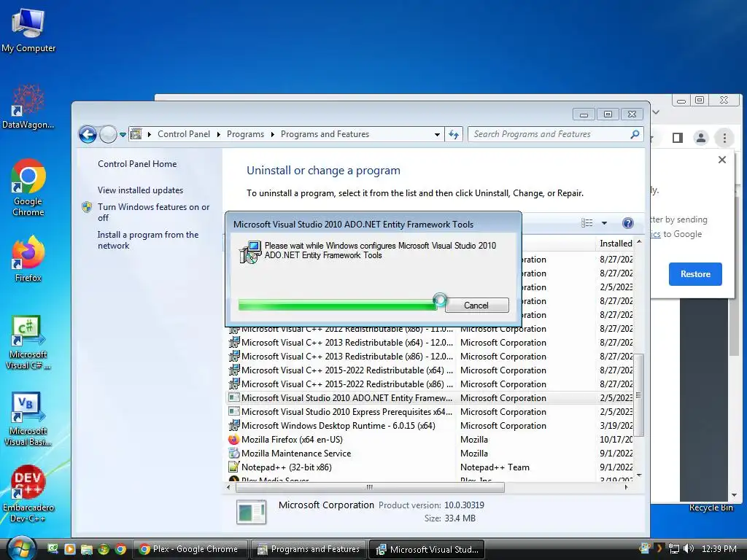Close Chrome restore bubble with X
This screenshot has width=747, height=560.
point(722,160)
